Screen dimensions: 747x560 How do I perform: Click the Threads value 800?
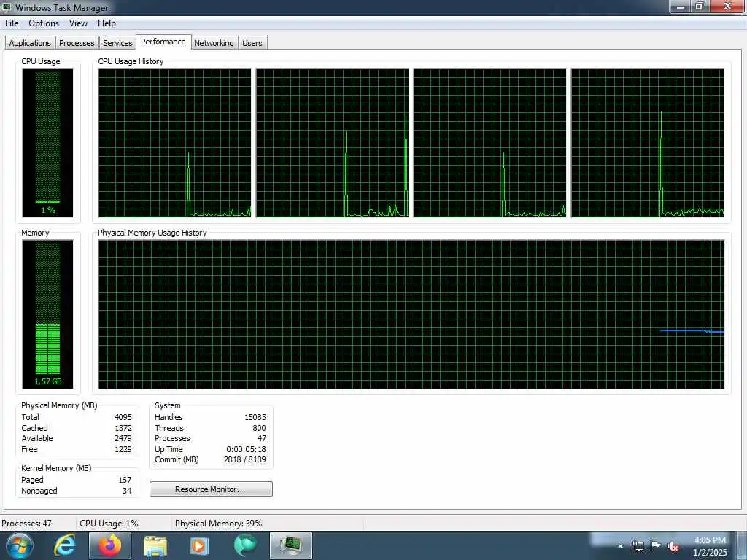[259, 427]
